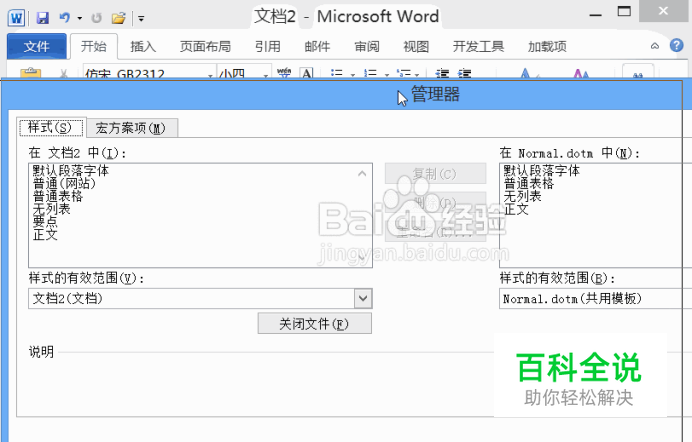This screenshot has width=692, height=442.
Task: Switch to 宏方案项(M) tab
Action: point(131,128)
